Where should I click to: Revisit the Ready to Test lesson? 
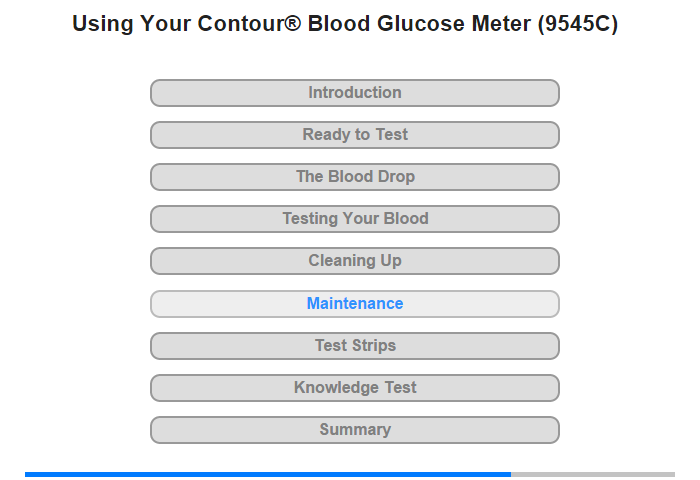click(x=354, y=135)
